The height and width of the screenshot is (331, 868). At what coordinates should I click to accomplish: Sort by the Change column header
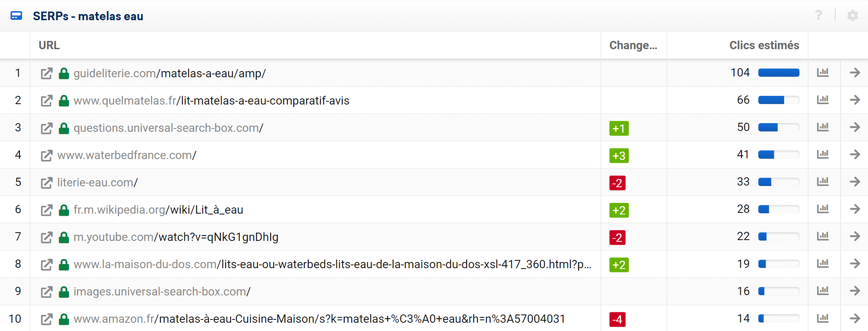pos(633,45)
